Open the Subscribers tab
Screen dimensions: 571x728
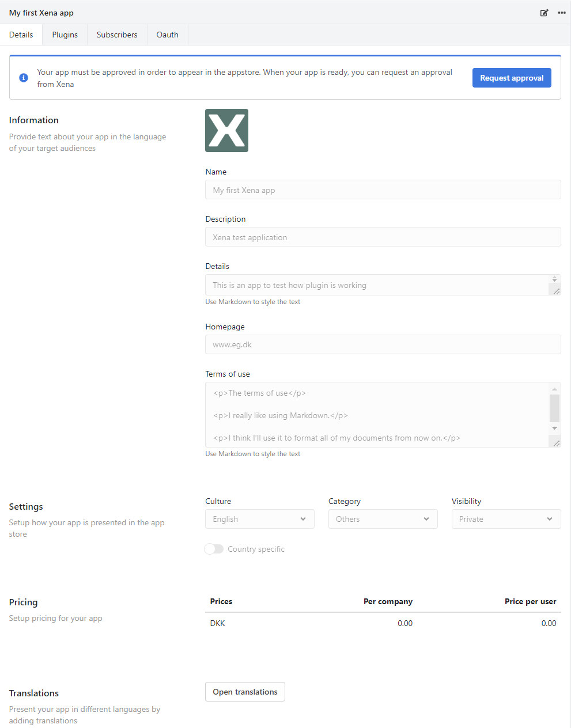[x=117, y=35]
